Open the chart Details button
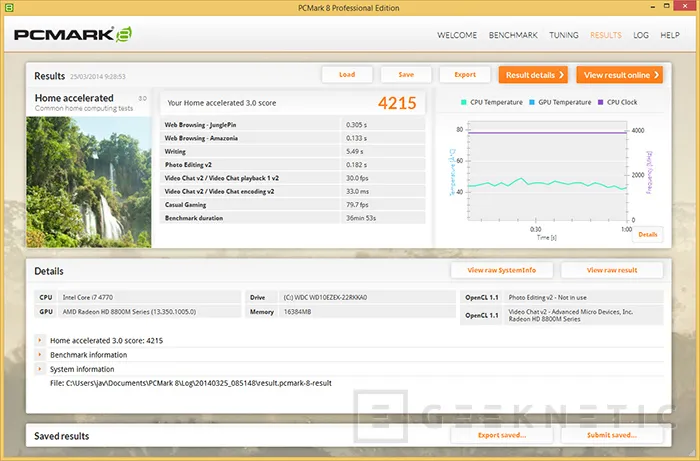The width and height of the screenshot is (700, 461). coord(648,234)
